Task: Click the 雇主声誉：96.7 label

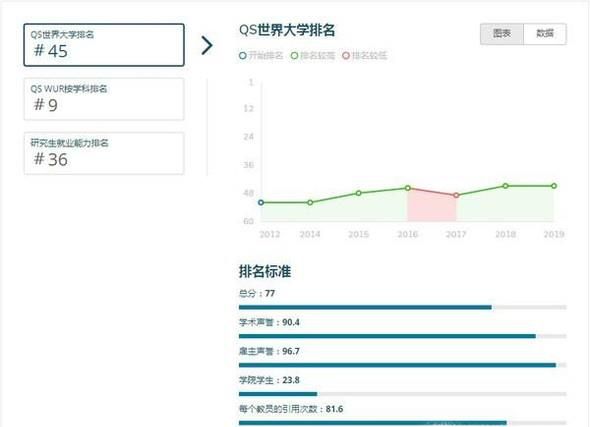Action: click(x=269, y=351)
